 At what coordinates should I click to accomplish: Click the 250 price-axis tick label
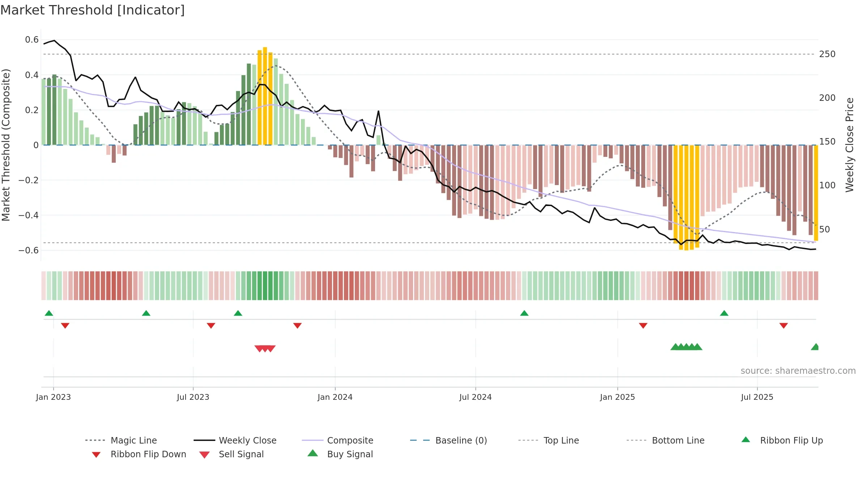point(827,54)
